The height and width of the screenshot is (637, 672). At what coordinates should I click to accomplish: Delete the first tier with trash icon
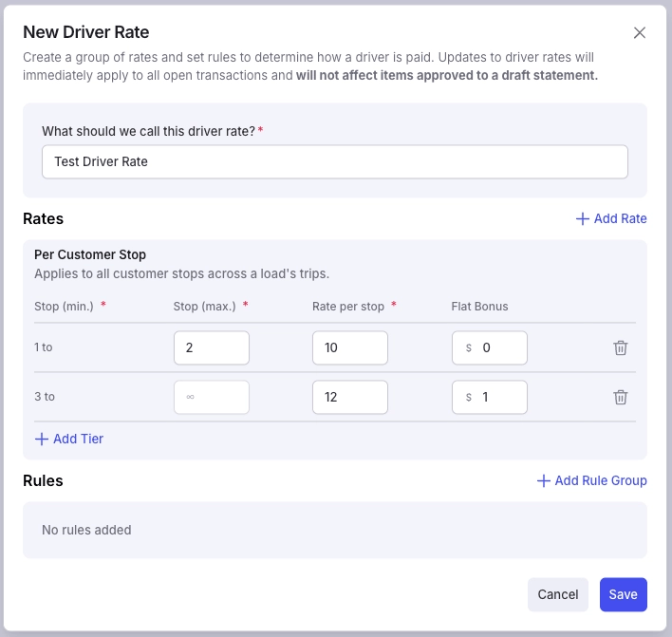620,347
